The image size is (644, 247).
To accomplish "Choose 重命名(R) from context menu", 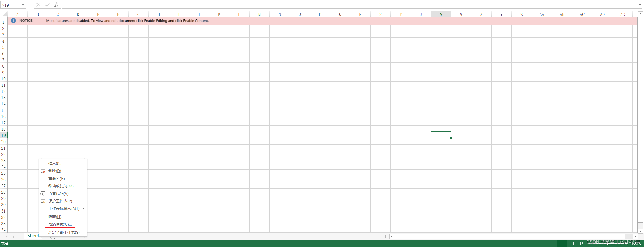I will [x=63, y=179].
